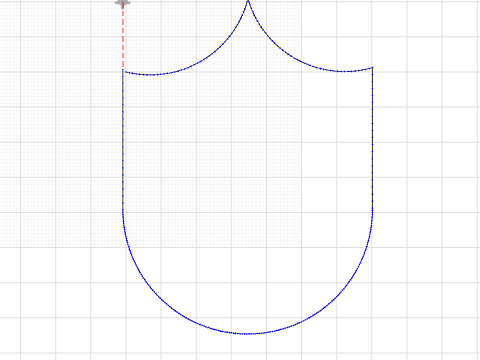Click the top cusp point of the shape

click(248, 1)
